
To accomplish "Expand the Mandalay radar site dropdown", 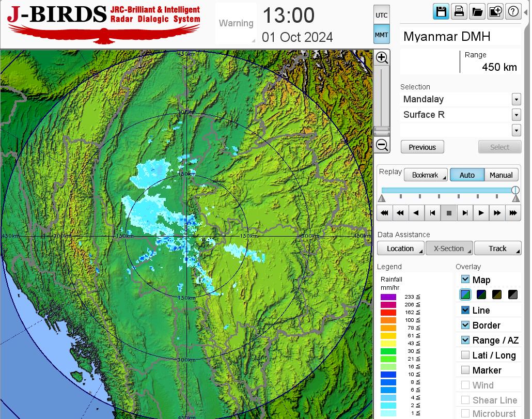I will pos(516,99).
